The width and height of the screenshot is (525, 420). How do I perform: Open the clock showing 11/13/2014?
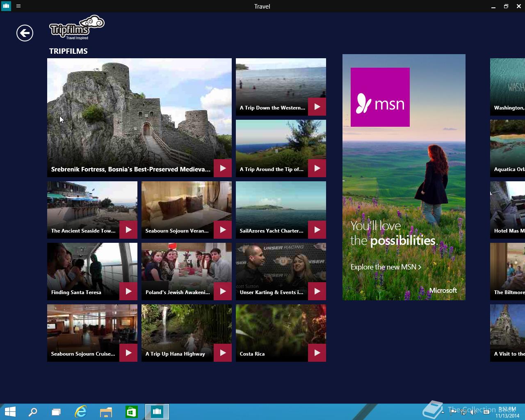click(507, 412)
